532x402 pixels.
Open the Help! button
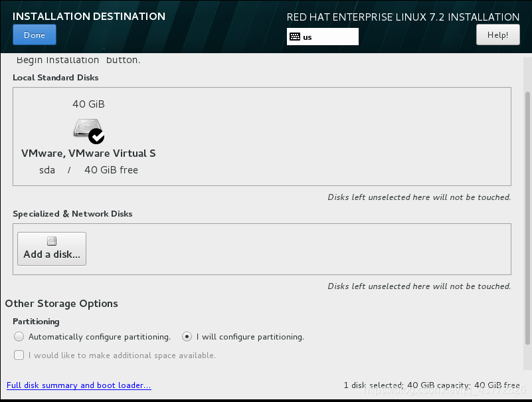497,35
